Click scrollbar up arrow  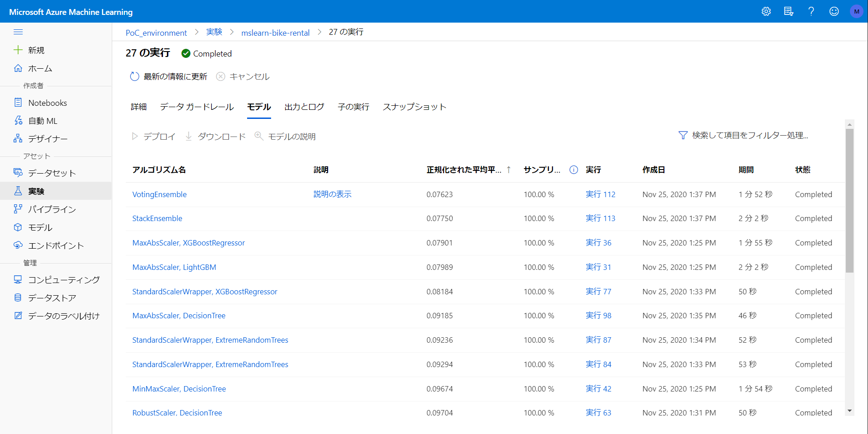849,124
